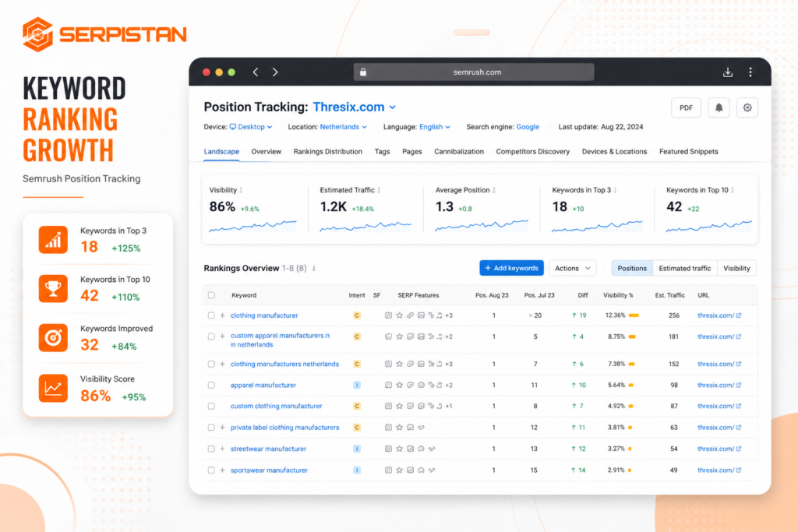Image resolution: width=798 pixels, height=532 pixels.
Task: Check the box for sportswear manufacturer
Action: tap(211, 470)
